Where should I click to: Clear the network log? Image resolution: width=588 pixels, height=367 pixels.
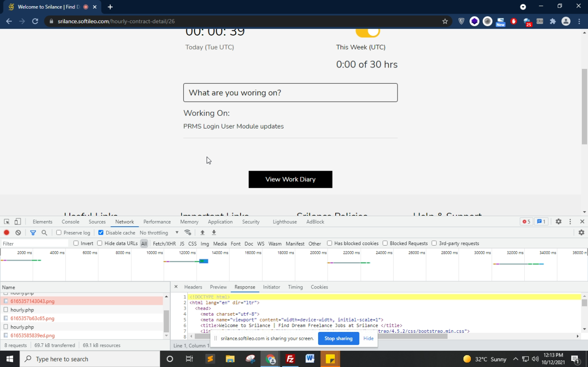click(18, 233)
